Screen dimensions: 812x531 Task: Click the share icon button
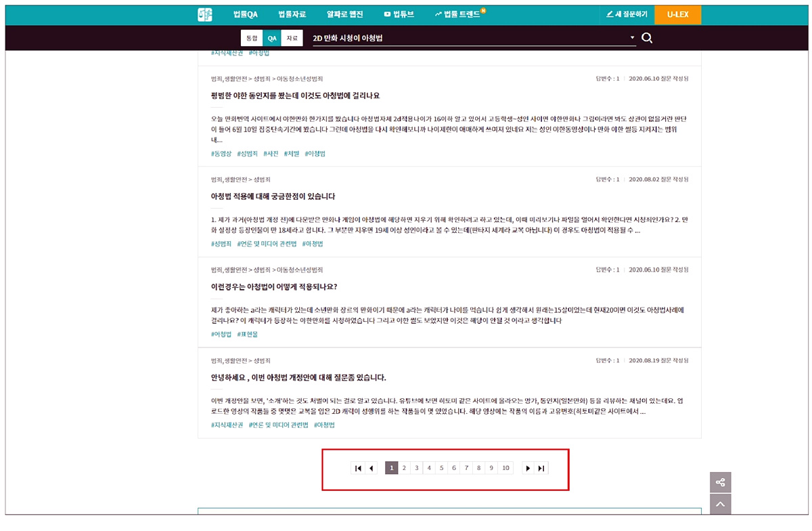click(x=720, y=482)
